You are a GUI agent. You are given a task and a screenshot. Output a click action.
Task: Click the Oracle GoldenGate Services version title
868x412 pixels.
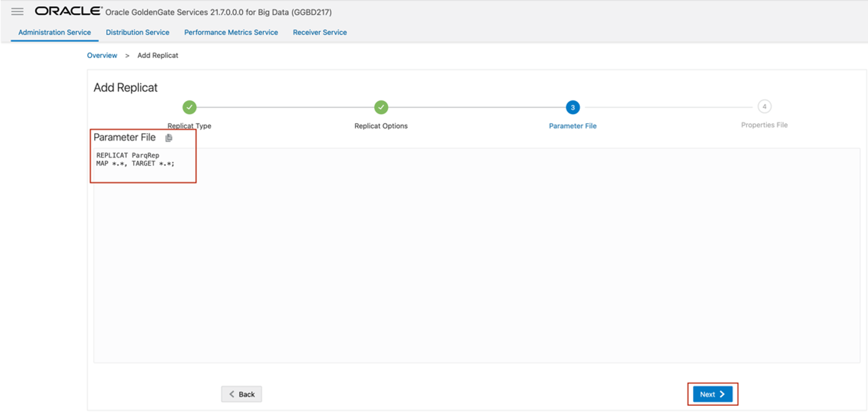tap(219, 12)
